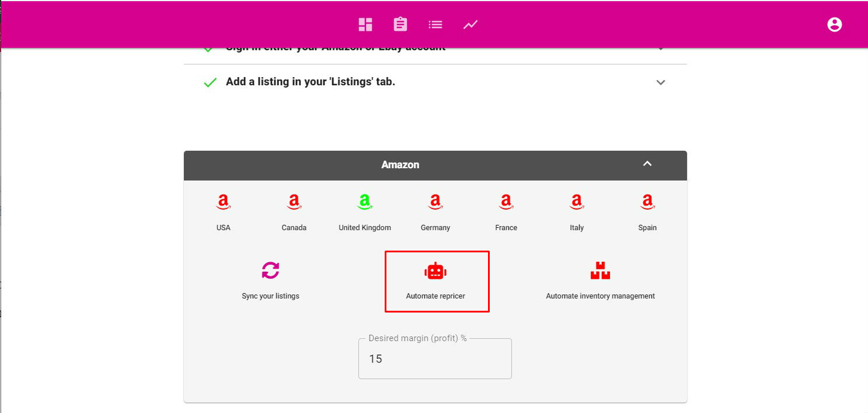Click the green checkmark beside 'Add a listing'
Viewport: 868px width, 413px height.
click(210, 82)
